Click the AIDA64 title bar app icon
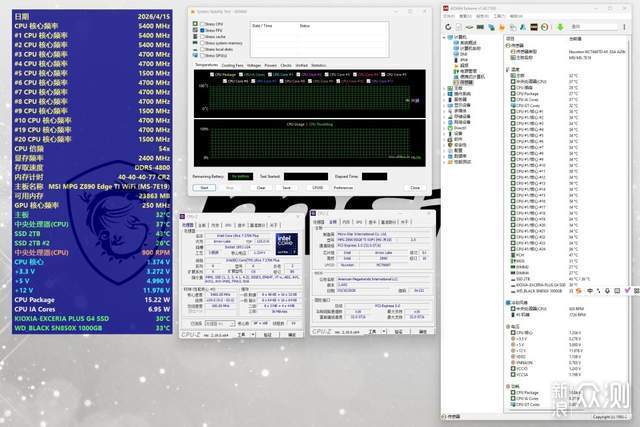 coord(446,8)
